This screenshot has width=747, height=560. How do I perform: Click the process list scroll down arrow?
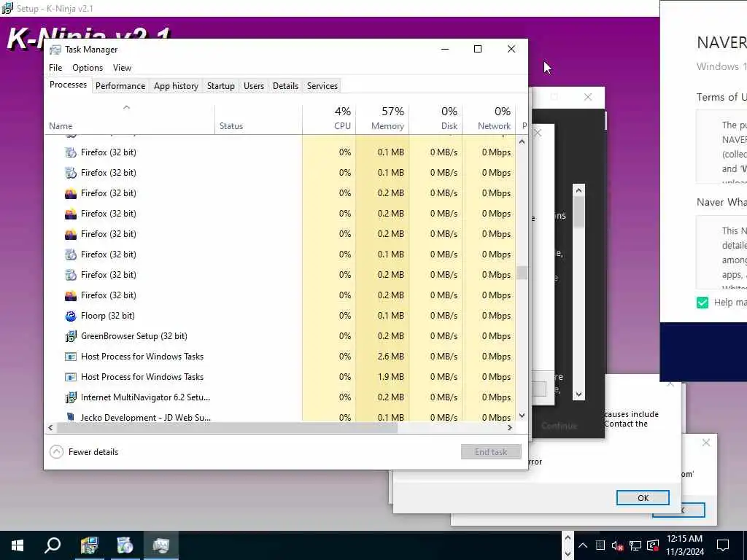522,415
